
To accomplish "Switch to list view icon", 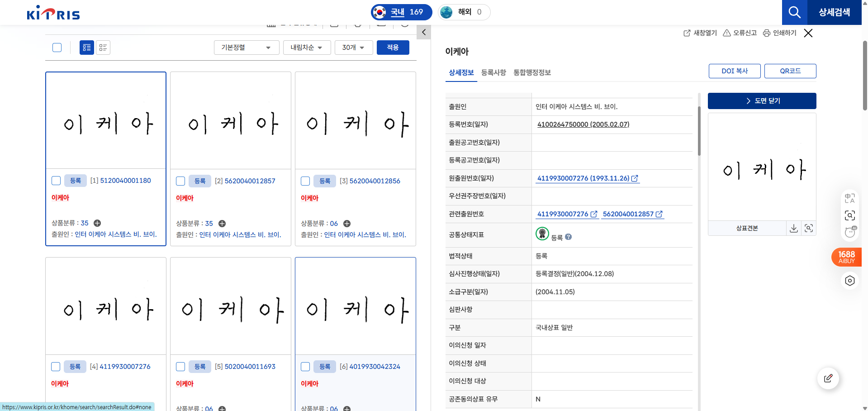I will click(103, 48).
